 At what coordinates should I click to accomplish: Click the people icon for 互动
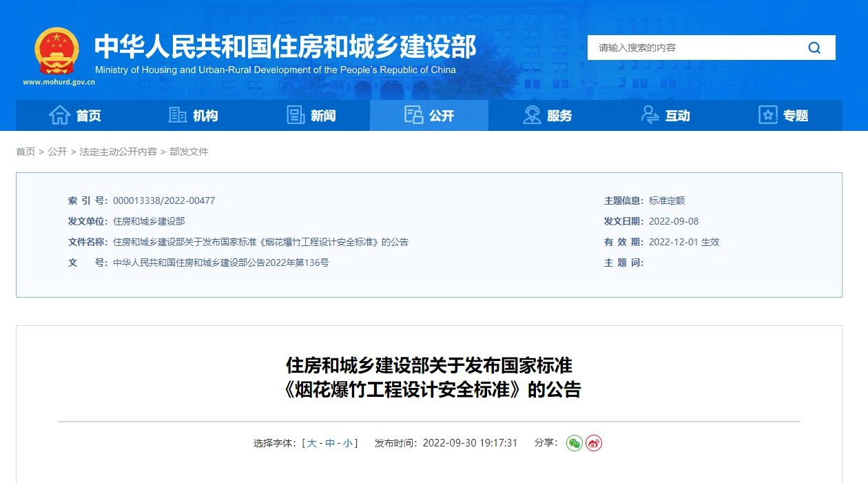point(650,115)
